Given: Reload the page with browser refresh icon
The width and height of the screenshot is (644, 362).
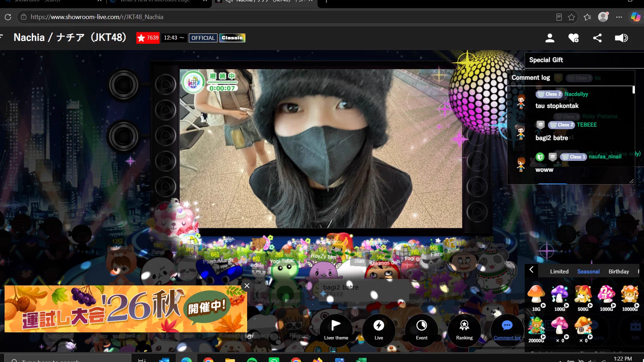Looking at the screenshot, I should point(8,17).
